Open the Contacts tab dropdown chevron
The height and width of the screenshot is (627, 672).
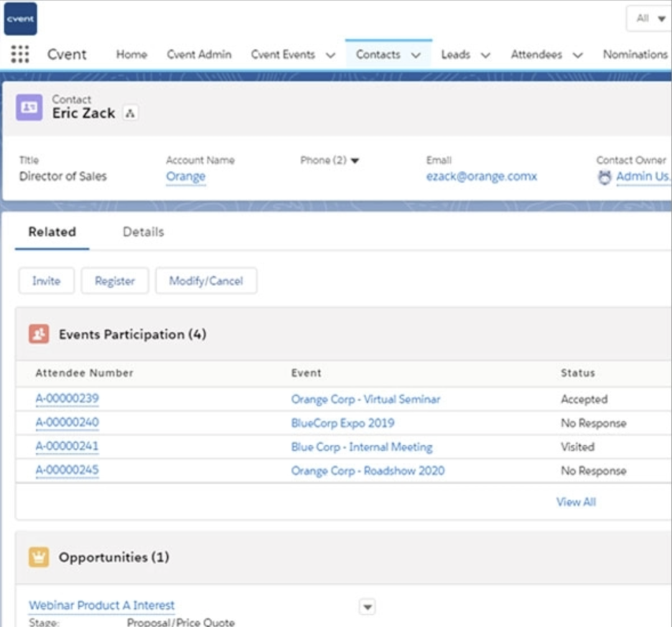point(416,55)
